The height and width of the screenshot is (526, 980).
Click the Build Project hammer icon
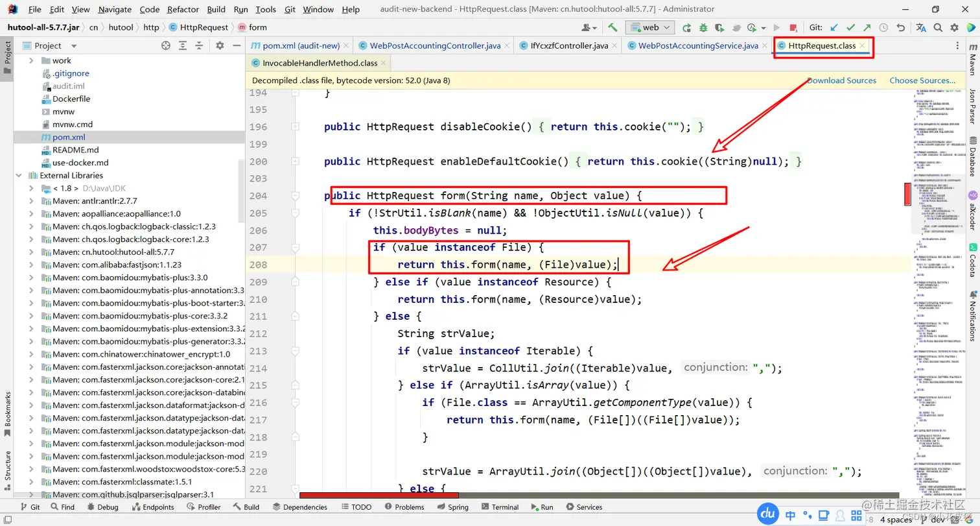click(x=612, y=27)
